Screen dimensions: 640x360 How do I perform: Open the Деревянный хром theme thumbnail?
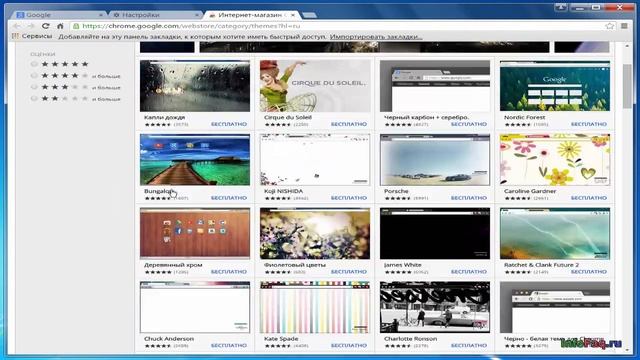pos(195,233)
